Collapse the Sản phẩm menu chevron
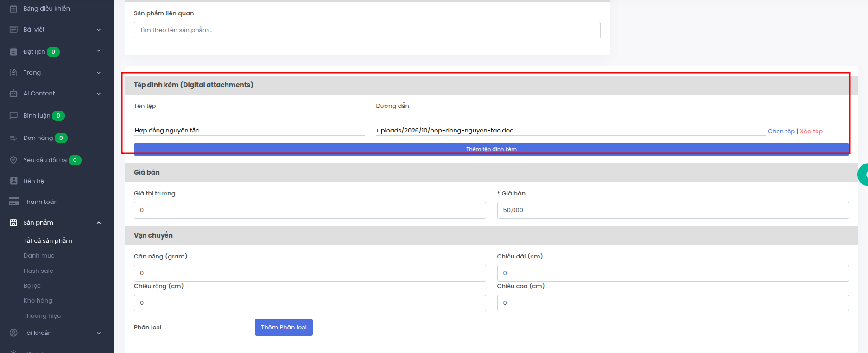This screenshot has height=353, width=868. [99, 223]
